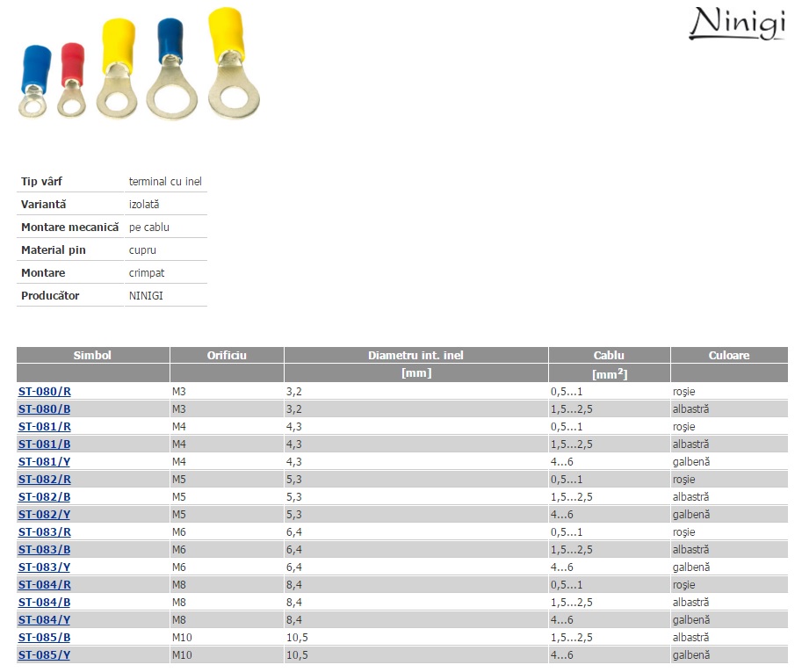Click the Ninigi brand logo
802x672 pixels.
pos(737,24)
